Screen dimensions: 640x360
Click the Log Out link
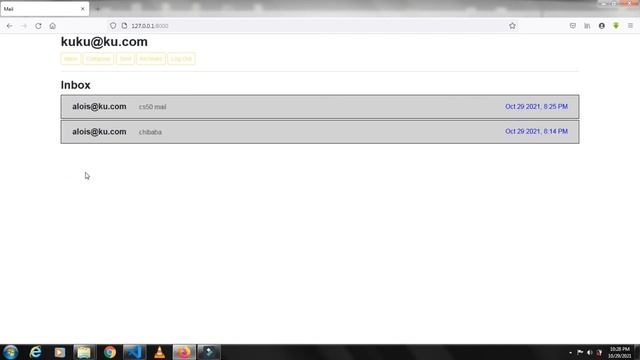(x=181, y=59)
